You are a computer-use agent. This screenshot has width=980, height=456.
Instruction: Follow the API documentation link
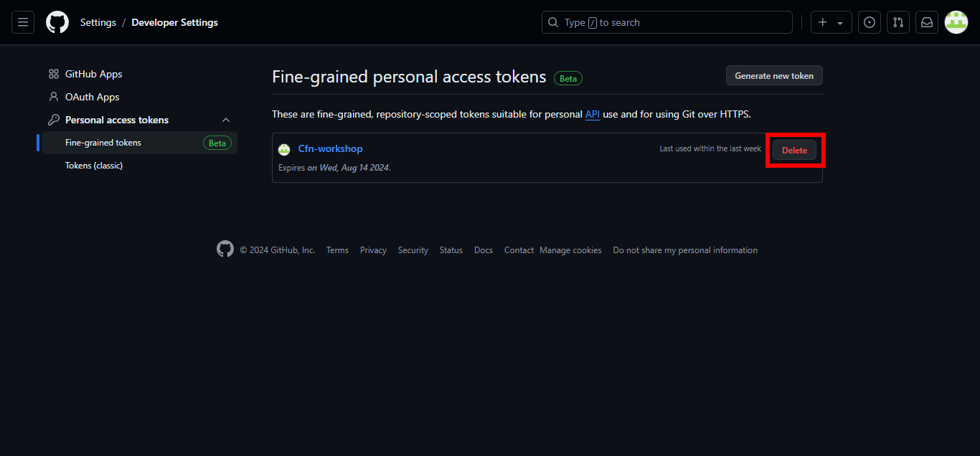click(593, 114)
